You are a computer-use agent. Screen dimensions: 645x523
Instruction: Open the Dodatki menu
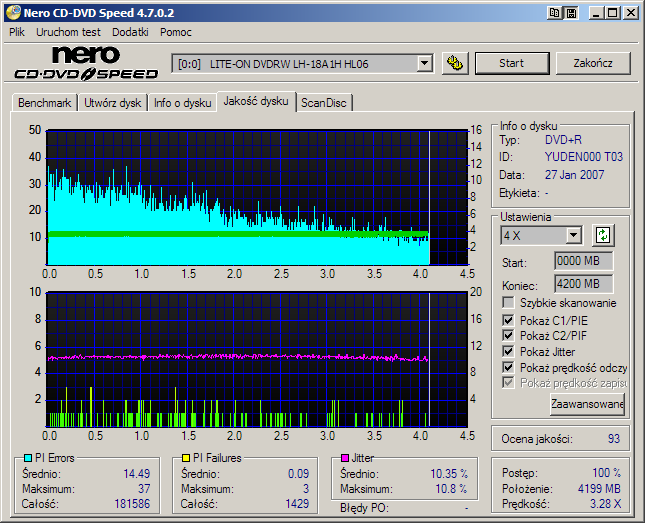130,32
